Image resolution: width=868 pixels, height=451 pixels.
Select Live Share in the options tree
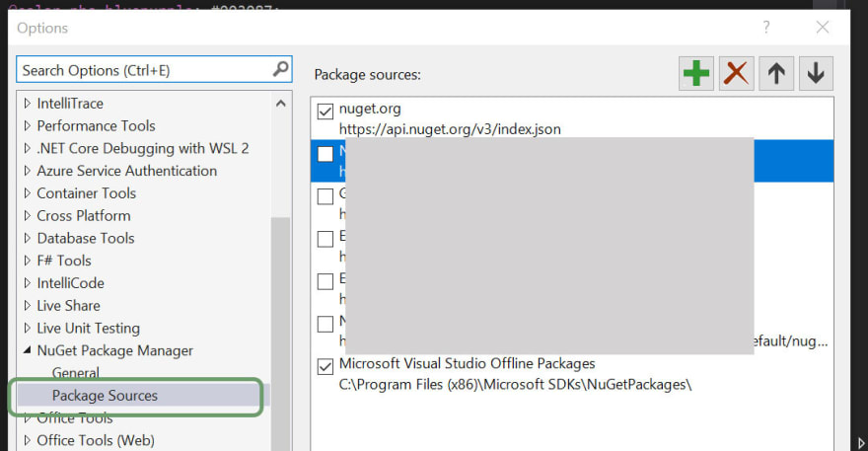click(69, 306)
